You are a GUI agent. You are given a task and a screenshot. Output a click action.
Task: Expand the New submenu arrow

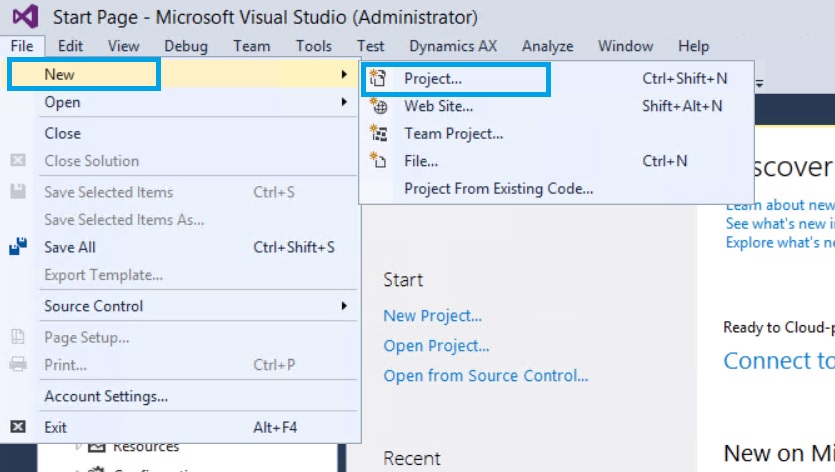(x=345, y=74)
